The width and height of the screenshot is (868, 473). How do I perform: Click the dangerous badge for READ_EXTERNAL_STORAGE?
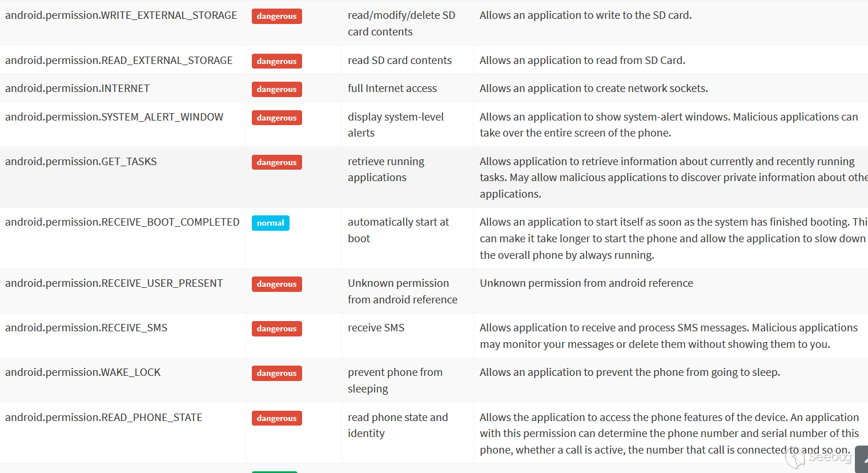tap(276, 61)
